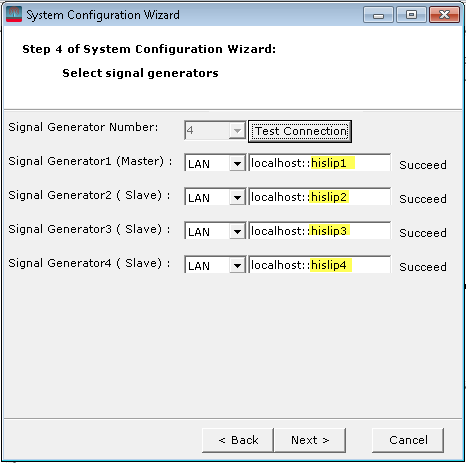
Task: Cancel the configuration wizard
Action: (x=408, y=440)
